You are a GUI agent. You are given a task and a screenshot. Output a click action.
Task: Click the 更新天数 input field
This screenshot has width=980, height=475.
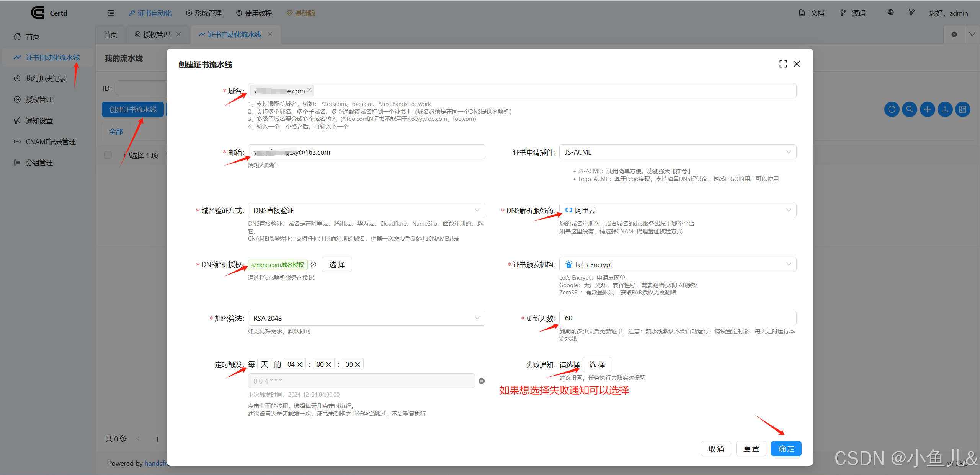pyautogui.click(x=678, y=318)
